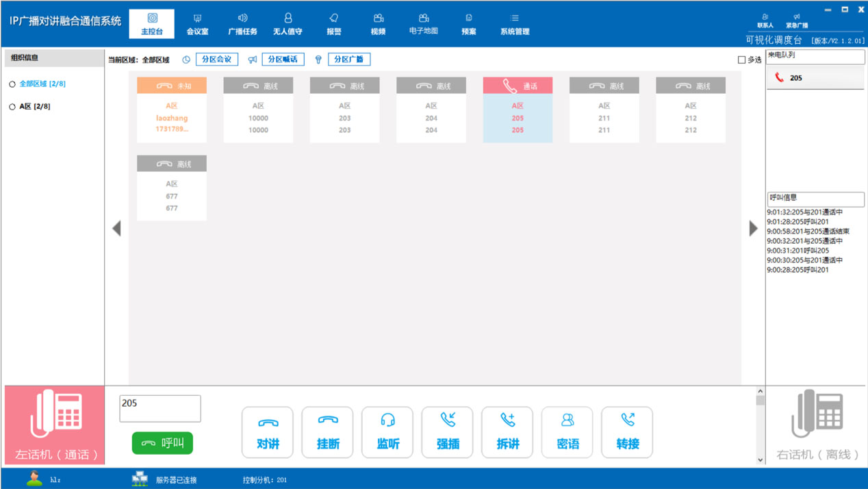The height and width of the screenshot is (489, 868).
Task: Switch to the 会议室 tab
Action: pyautogui.click(x=197, y=24)
